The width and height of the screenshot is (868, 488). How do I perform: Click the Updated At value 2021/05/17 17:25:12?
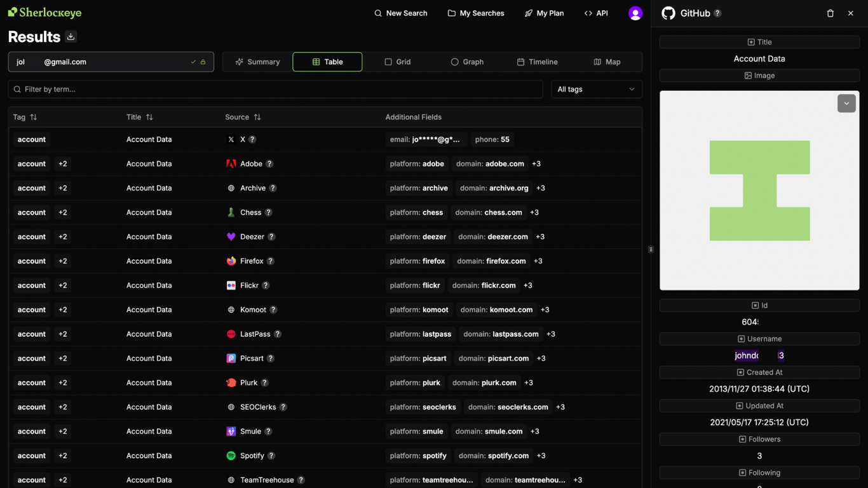(759, 423)
